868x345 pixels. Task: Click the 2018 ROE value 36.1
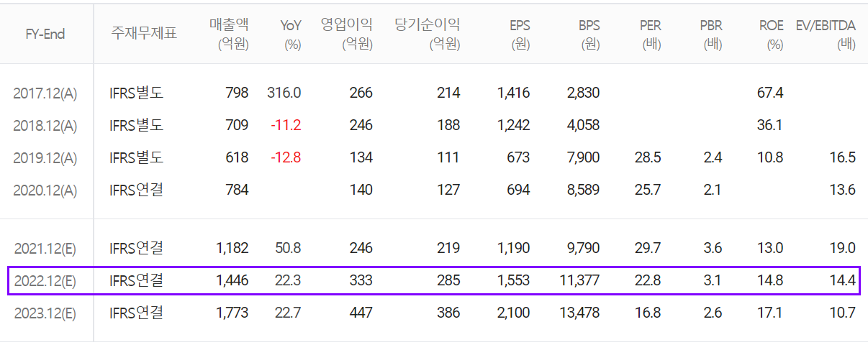coord(770,125)
